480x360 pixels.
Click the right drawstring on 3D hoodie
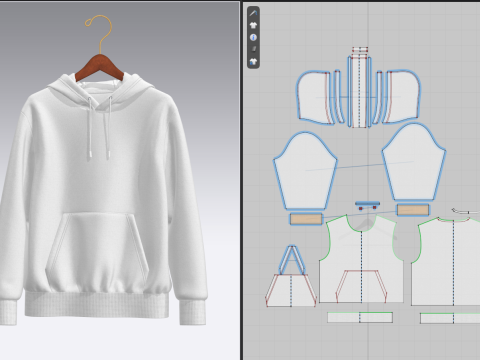pyautogui.click(x=108, y=128)
